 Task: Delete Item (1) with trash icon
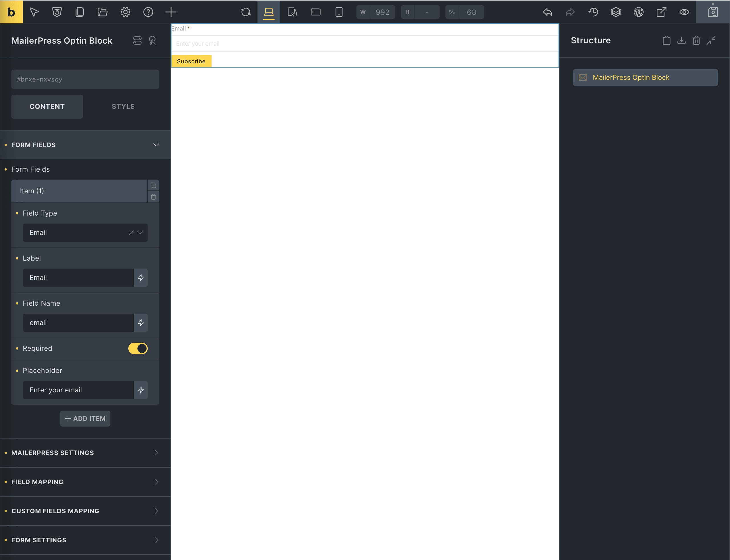tap(153, 197)
